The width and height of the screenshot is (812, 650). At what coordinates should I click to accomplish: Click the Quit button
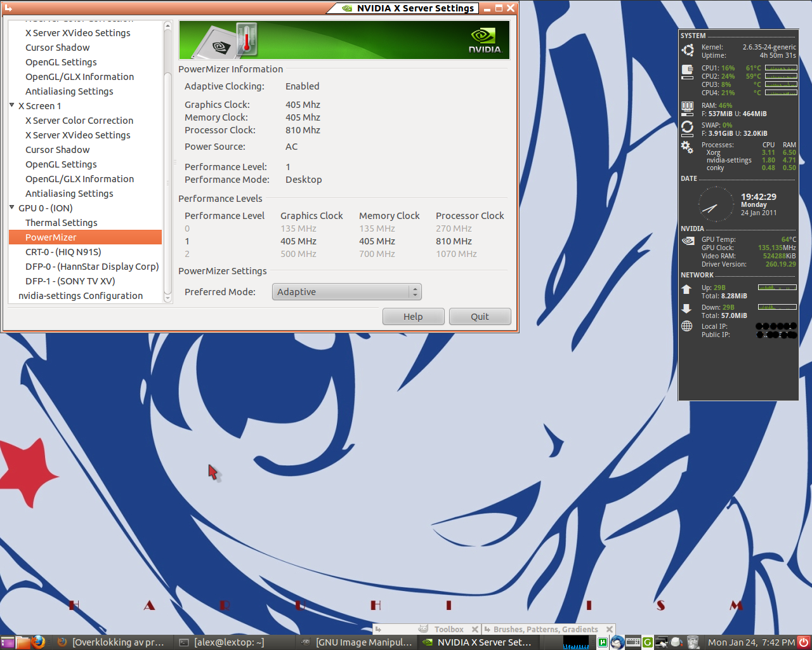[480, 317]
